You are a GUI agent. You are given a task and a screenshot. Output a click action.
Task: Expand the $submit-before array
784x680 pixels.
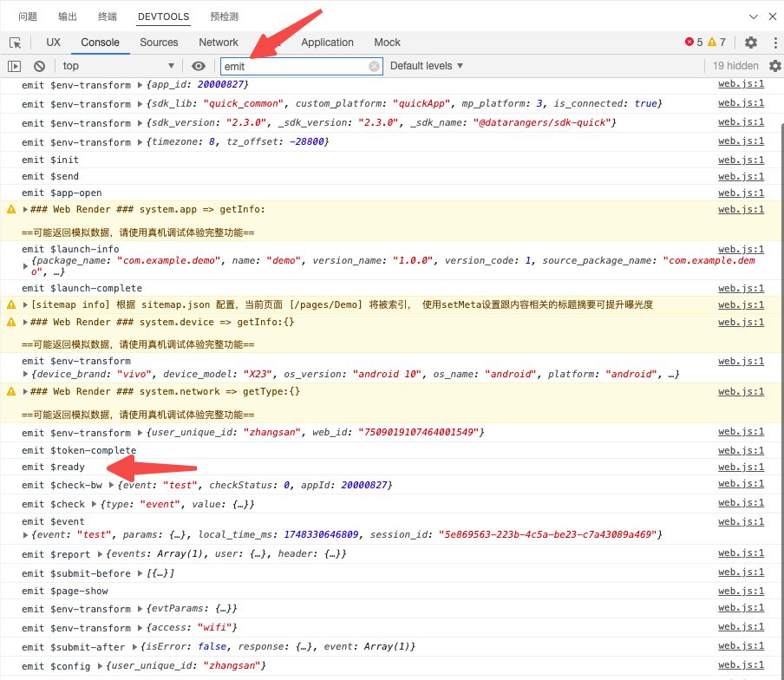[140, 573]
